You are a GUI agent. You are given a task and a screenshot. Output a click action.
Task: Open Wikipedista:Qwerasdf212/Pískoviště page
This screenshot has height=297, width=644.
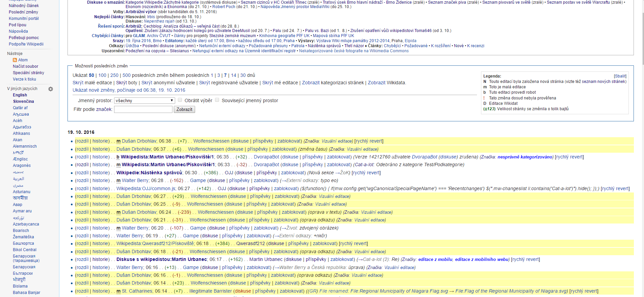tap(155, 243)
